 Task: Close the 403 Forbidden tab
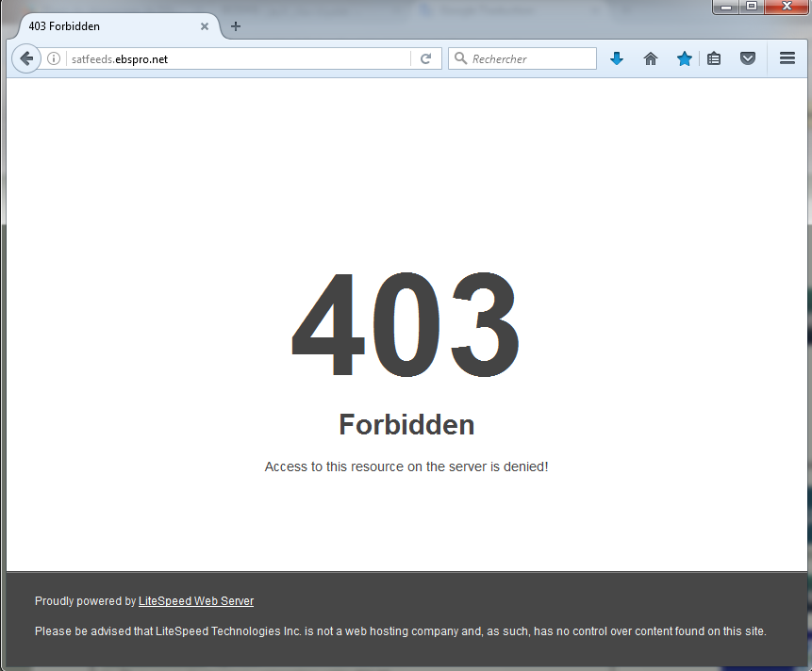(x=205, y=26)
